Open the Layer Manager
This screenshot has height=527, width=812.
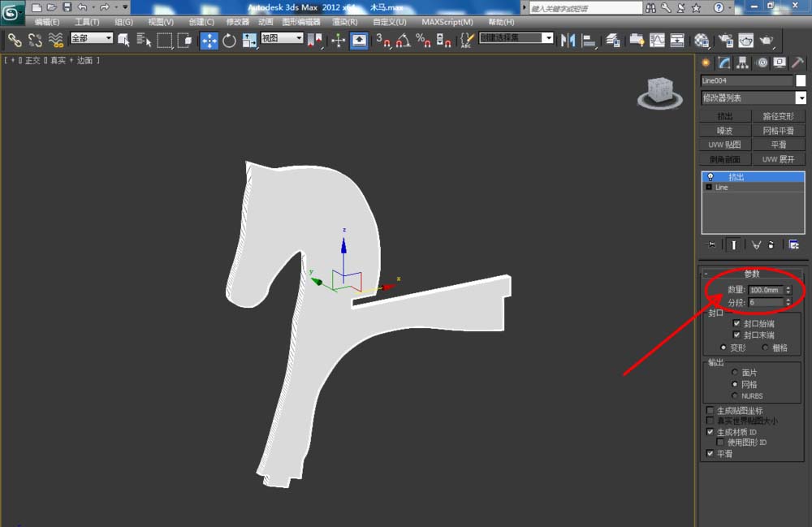point(612,40)
